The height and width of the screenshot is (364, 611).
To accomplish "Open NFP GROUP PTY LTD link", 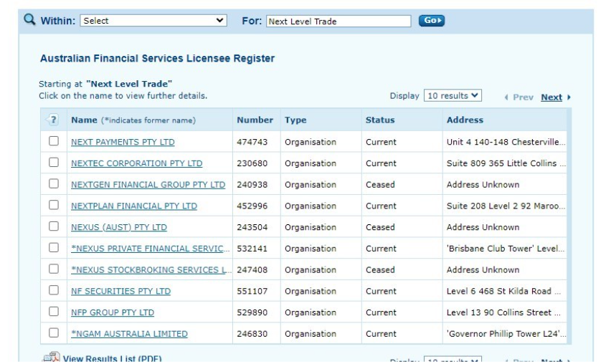I will click(x=113, y=312).
